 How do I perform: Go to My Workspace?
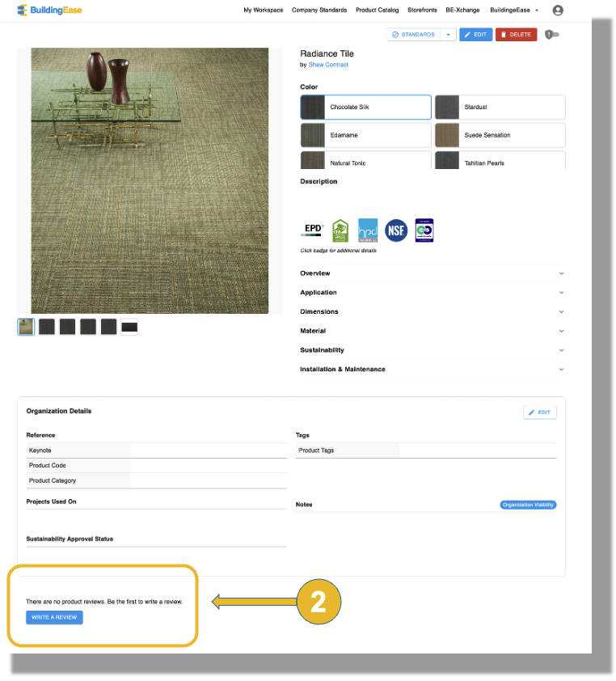click(x=264, y=11)
